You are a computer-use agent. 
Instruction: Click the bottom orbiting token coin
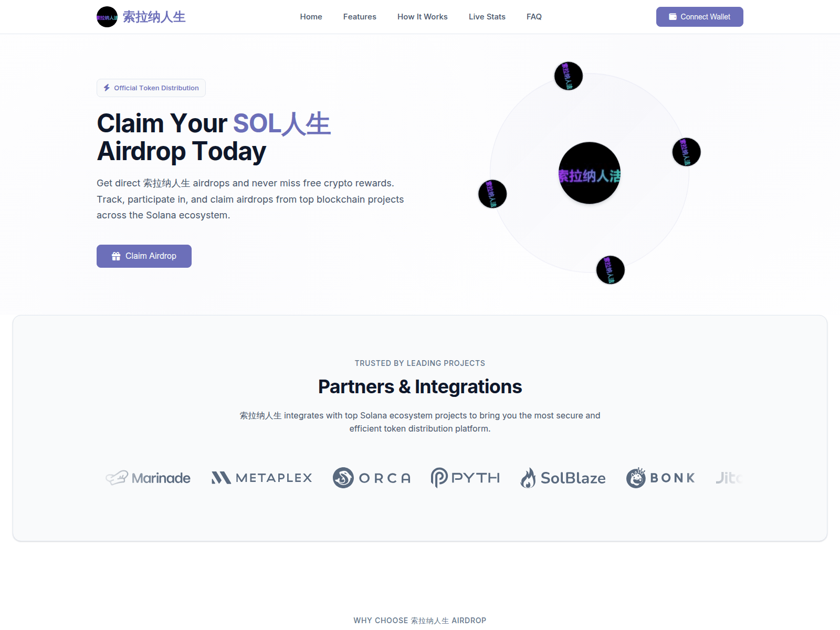[611, 270]
